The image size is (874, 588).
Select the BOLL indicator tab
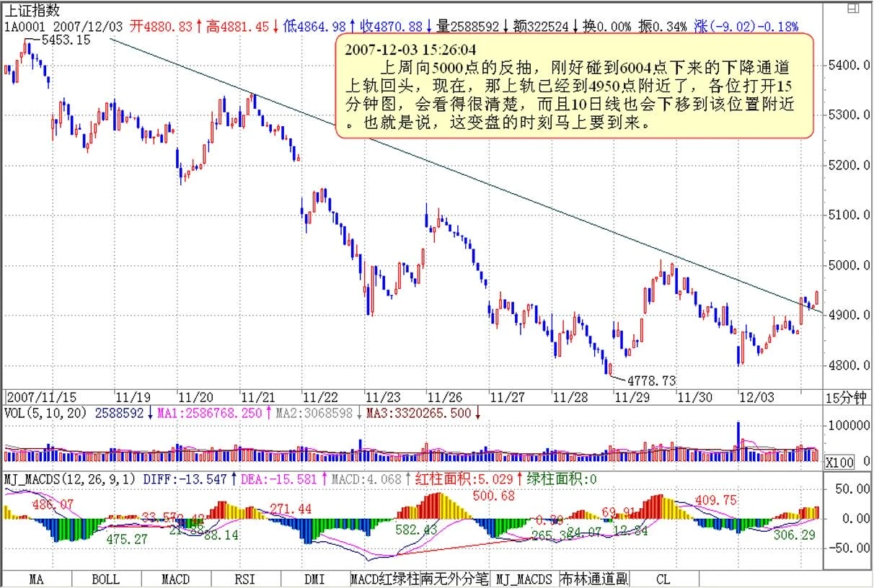(x=106, y=579)
